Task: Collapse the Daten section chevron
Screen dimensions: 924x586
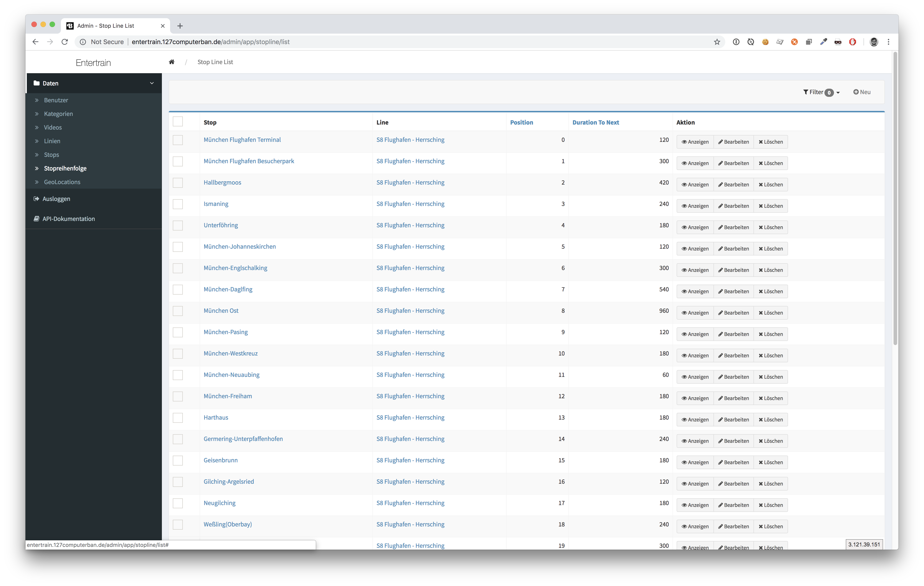Action: pyautogui.click(x=152, y=83)
